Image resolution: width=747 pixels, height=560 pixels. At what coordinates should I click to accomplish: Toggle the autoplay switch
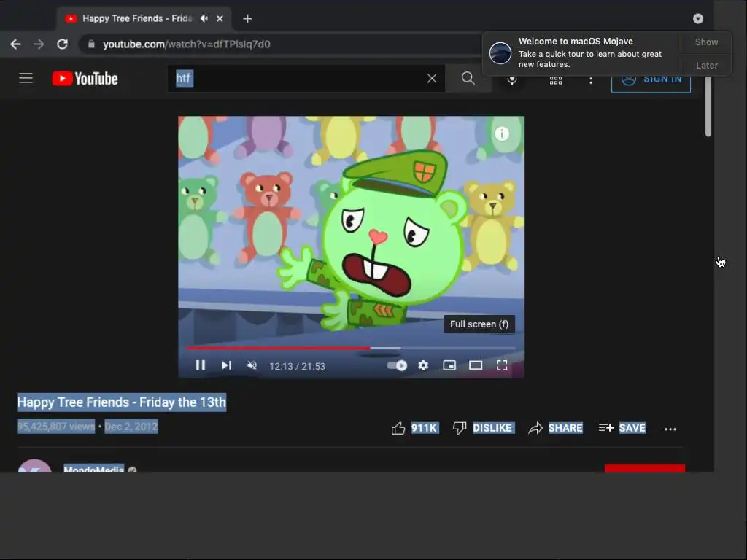397,365
